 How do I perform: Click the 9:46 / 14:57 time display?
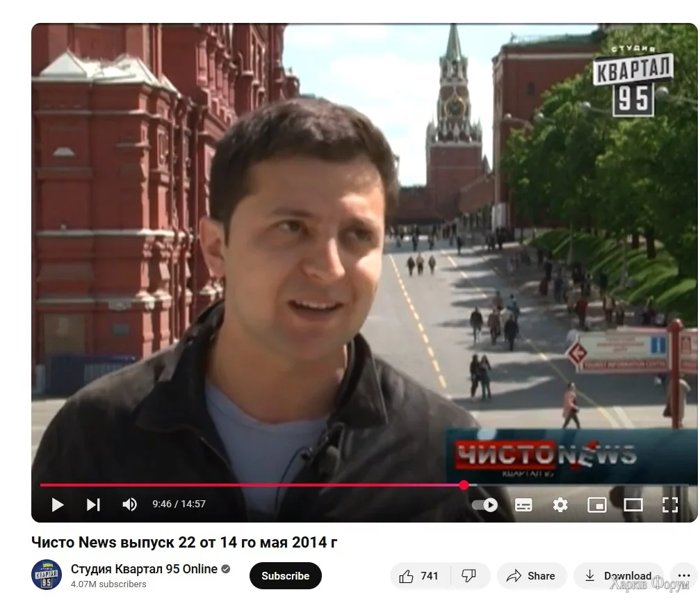coord(179,504)
